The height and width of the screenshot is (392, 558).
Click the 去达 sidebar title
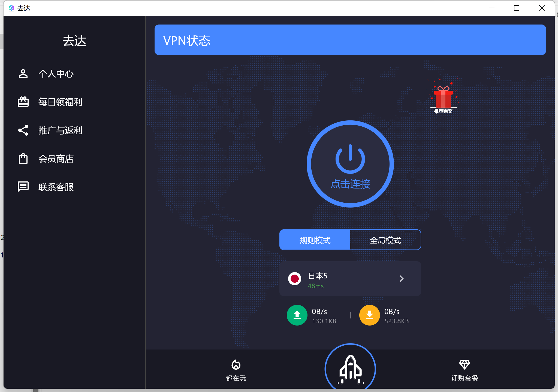(x=74, y=41)
